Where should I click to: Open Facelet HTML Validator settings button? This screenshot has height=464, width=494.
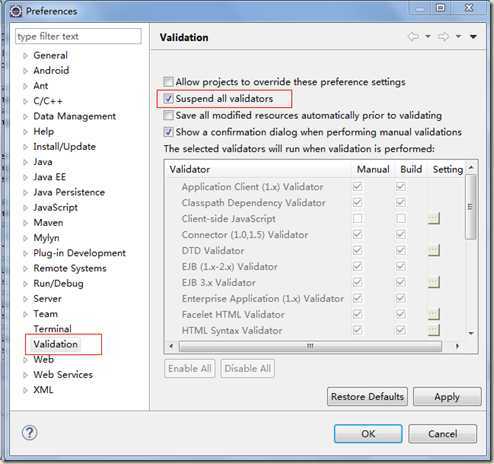433,314
